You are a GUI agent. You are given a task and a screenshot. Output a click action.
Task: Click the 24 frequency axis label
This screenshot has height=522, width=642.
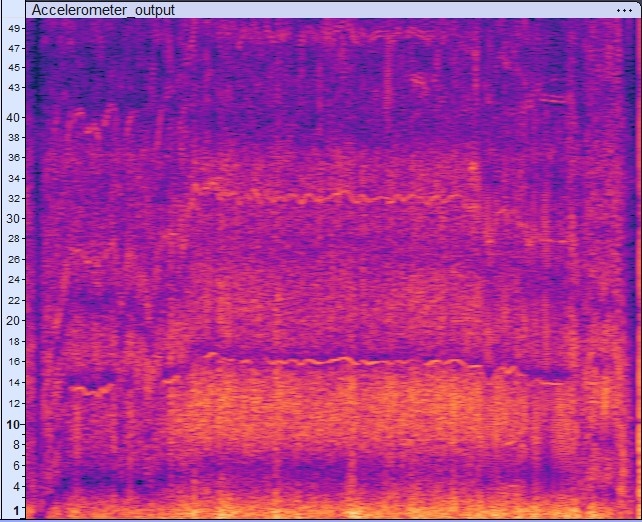point(14,280)
